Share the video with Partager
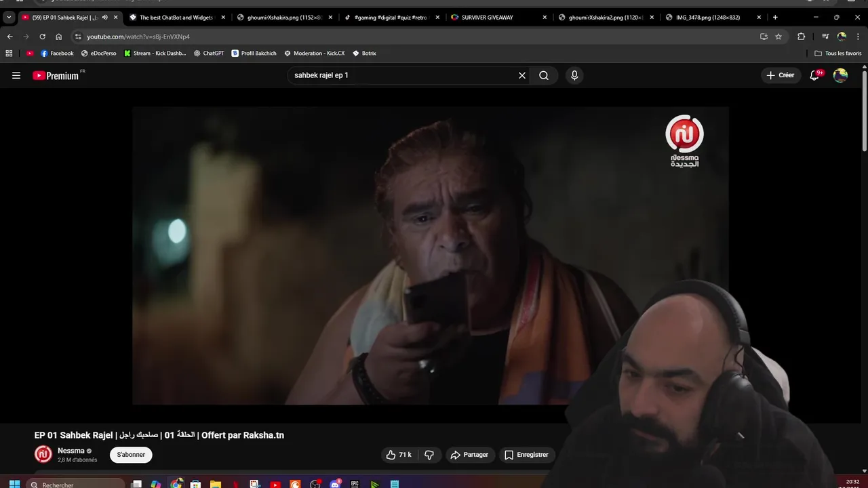868x488 pixels. click(x=469, y=455)
